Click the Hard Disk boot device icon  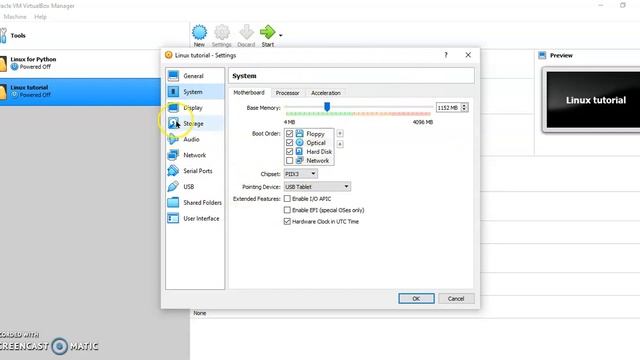tap(300, 151)
